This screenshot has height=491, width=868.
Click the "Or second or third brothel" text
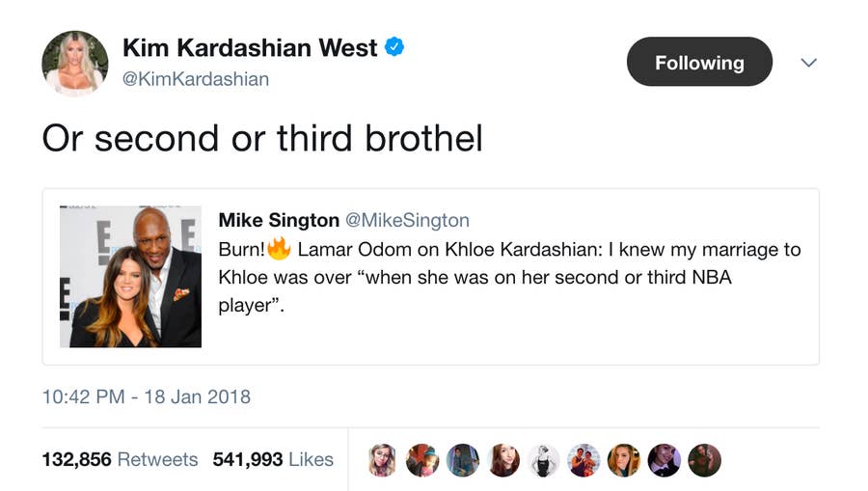(x=262, y=138)
